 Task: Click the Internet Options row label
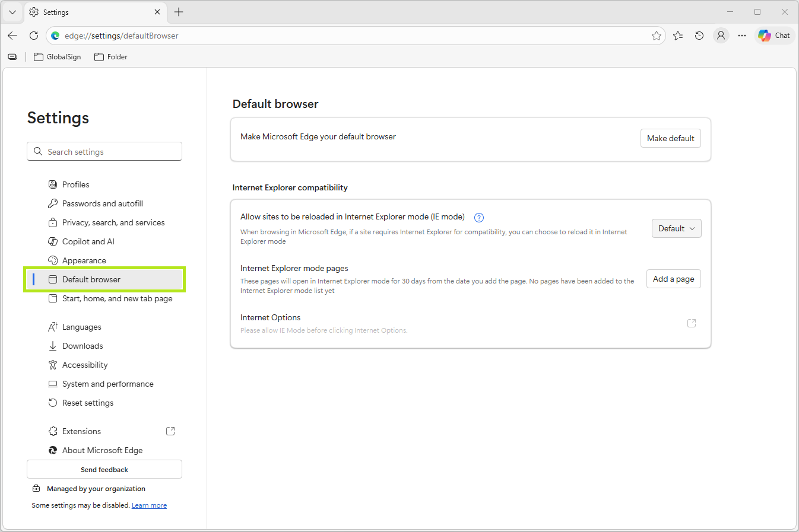[271, 317]
